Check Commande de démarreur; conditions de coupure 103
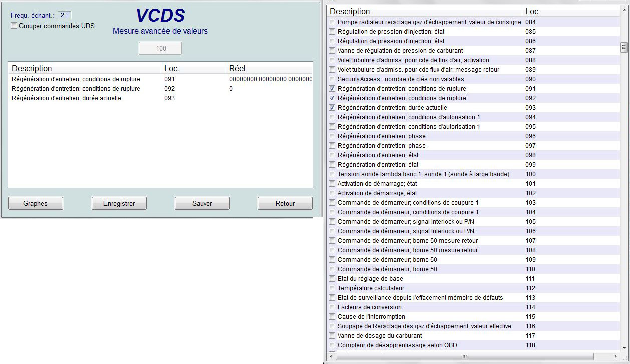630x364 pixels. click(x=332, y=203)
